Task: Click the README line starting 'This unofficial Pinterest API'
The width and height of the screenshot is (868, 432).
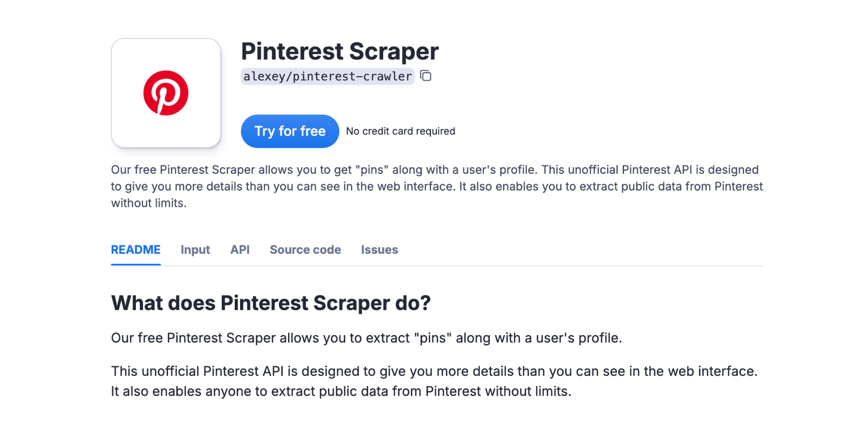Action: coord(434,371)
